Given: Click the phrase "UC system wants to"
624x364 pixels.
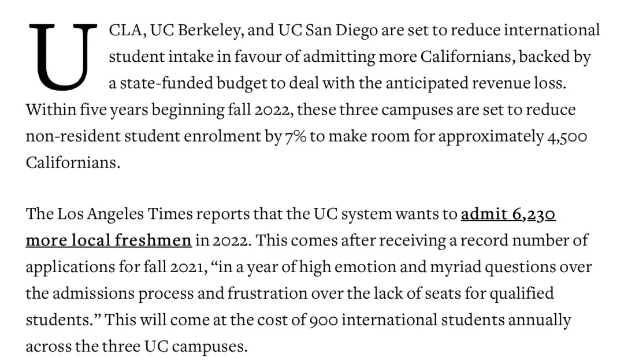Looking at the screenshot, I should [x=378, y=214].
